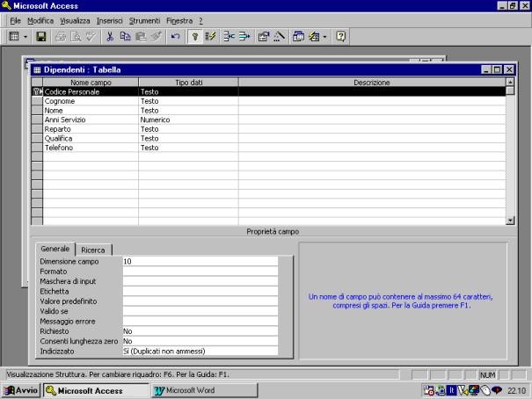Click the Messaggio errore property field

[x=200, y=321]
